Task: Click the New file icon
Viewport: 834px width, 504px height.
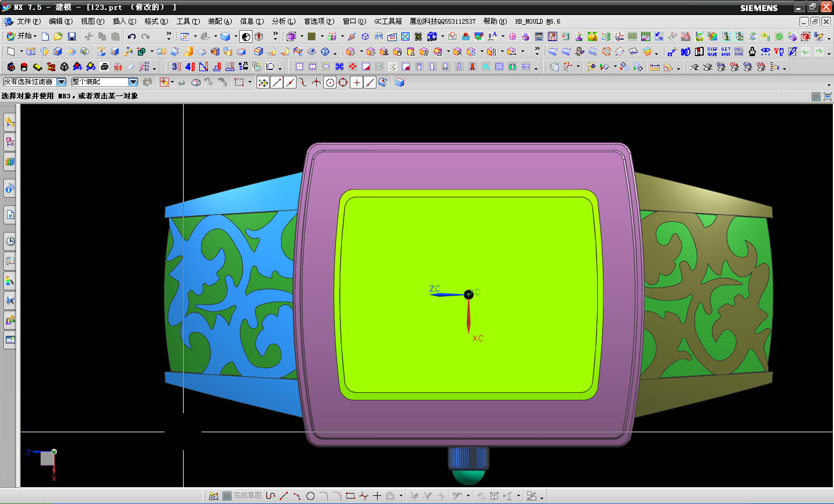Action: pyautogui.click(x=45, y=36)
